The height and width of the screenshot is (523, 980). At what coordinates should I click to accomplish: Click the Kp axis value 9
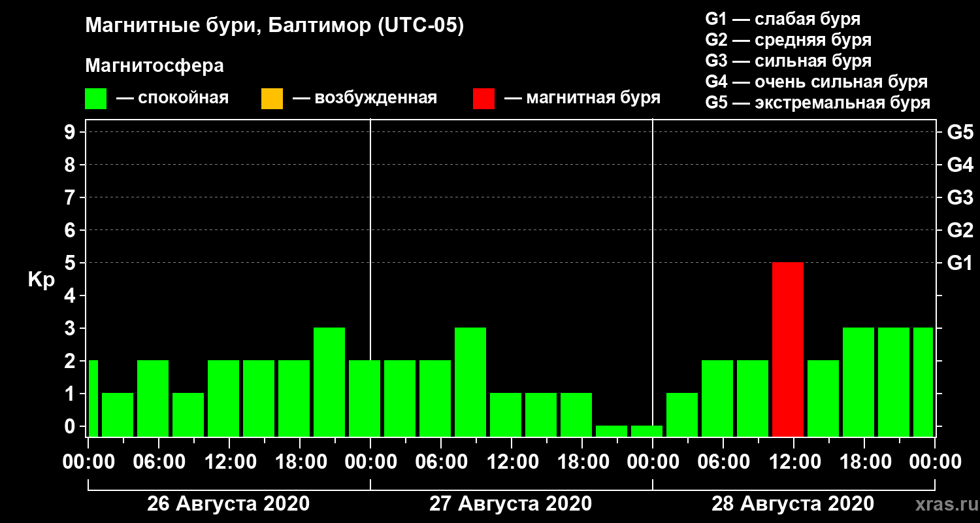(71, 132)
